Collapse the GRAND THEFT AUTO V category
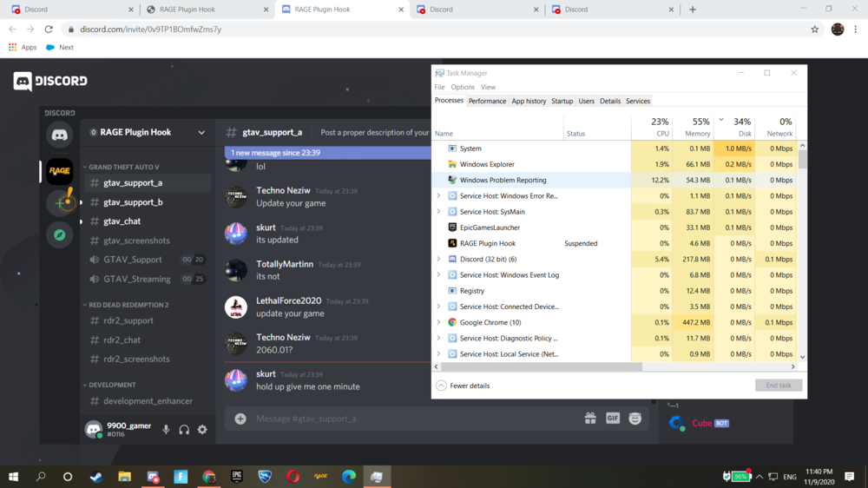868x488 pixels. click(122, 167)
